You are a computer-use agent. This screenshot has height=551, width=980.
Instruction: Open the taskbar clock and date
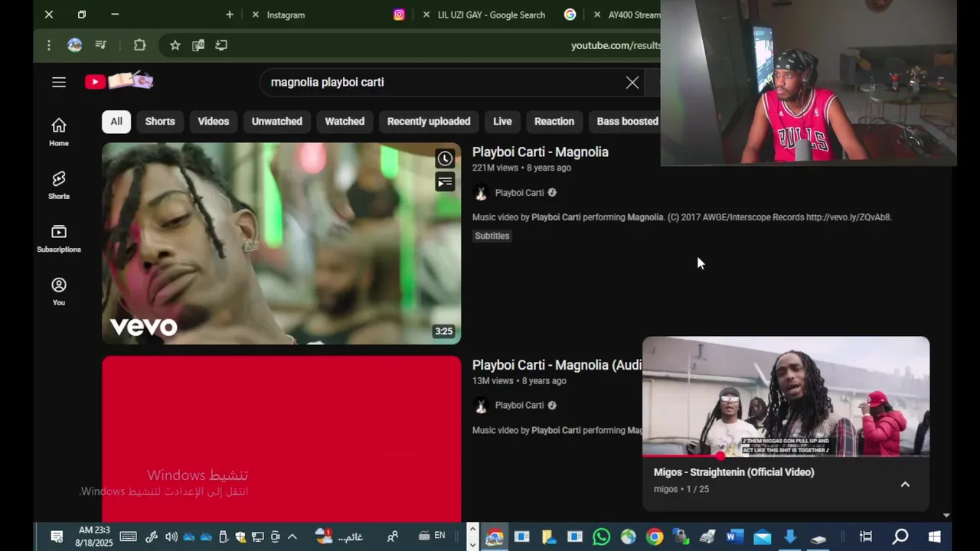94,536
